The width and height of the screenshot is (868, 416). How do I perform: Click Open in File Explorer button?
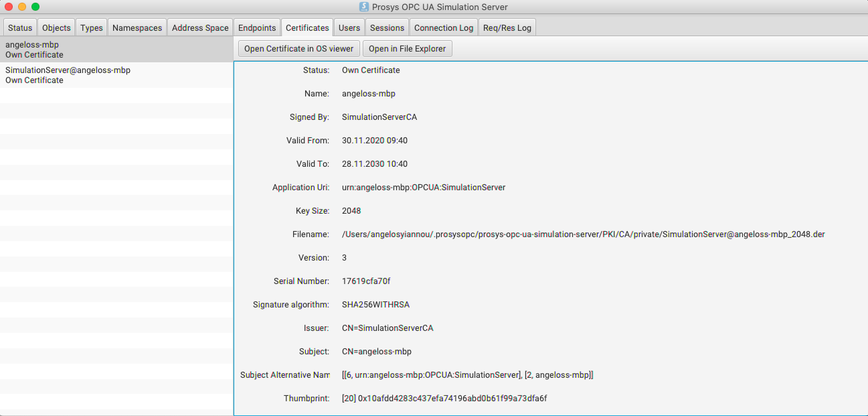pos(408,48)
